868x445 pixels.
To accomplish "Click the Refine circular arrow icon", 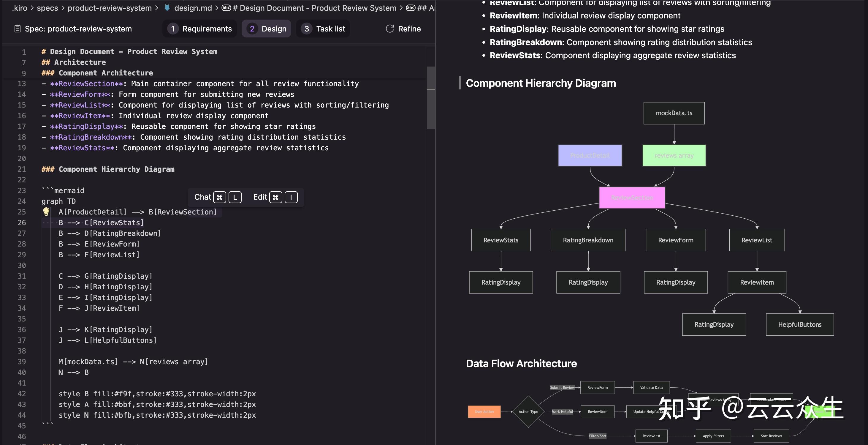I will [389, 29].
